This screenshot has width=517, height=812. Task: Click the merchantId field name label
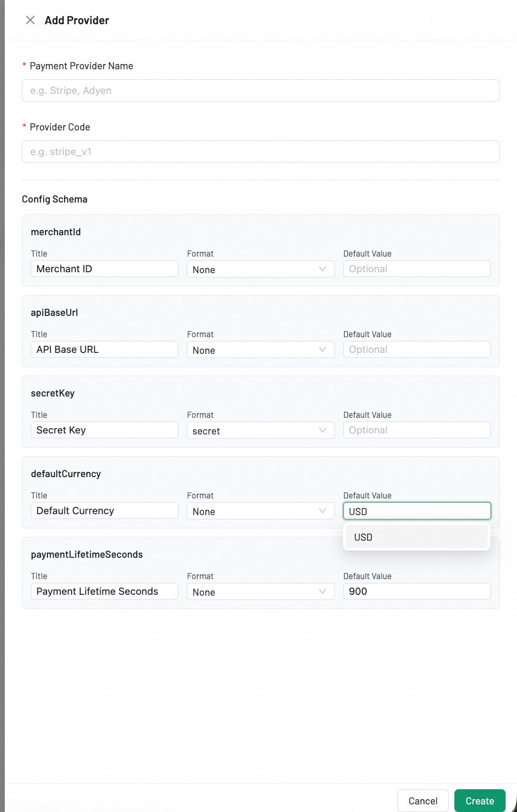(56, 232)
